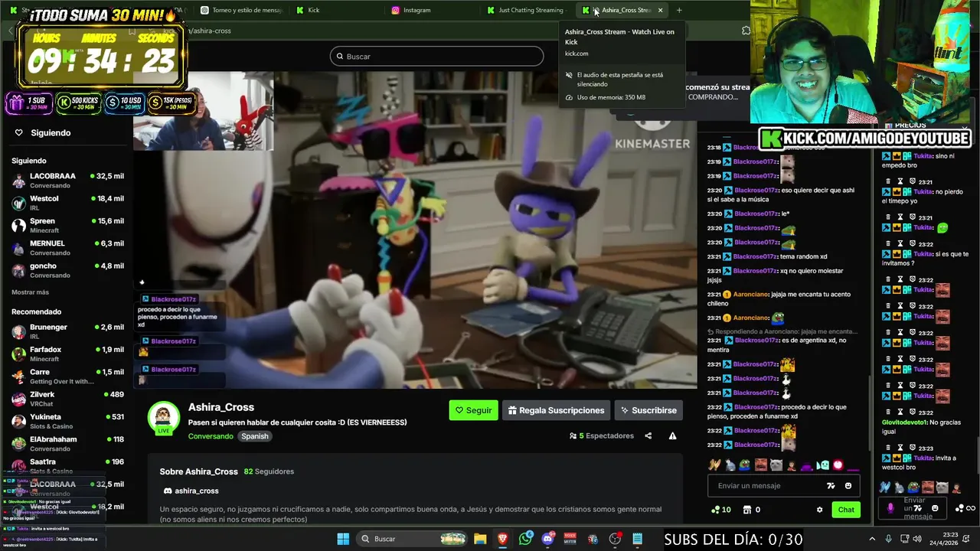Open Brunenger recommended channel
Screen dimensions: 980x551
click(x=67, y=331)
